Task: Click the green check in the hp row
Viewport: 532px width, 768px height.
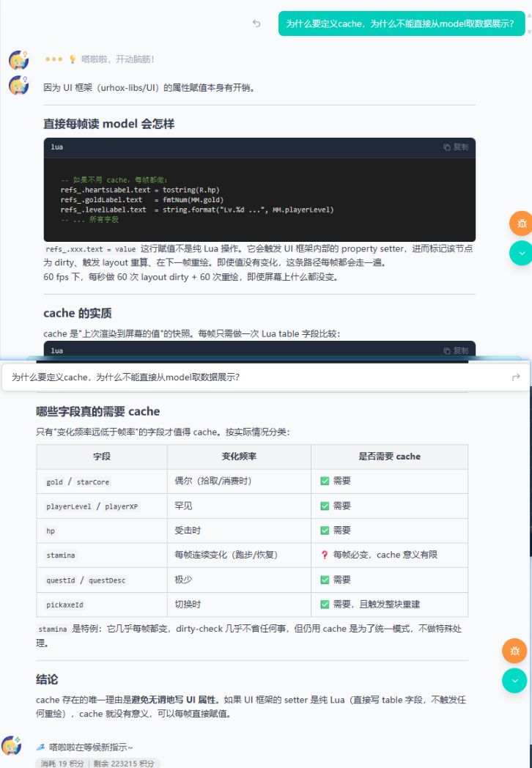Action: coord(325,531)
